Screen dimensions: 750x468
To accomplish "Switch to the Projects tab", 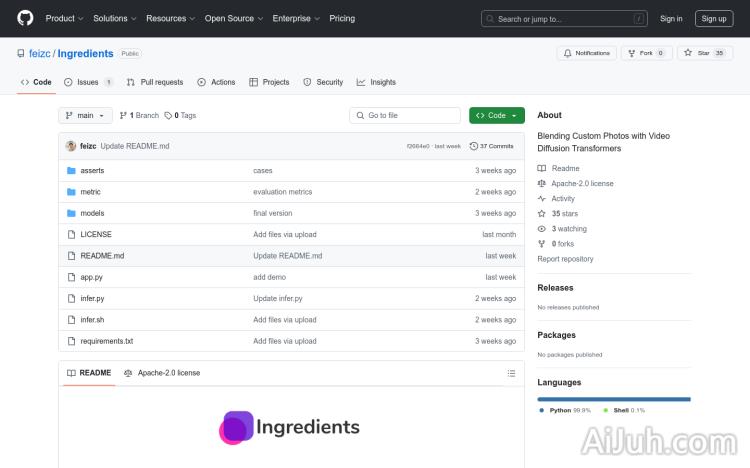I will [x=269, y=82].
